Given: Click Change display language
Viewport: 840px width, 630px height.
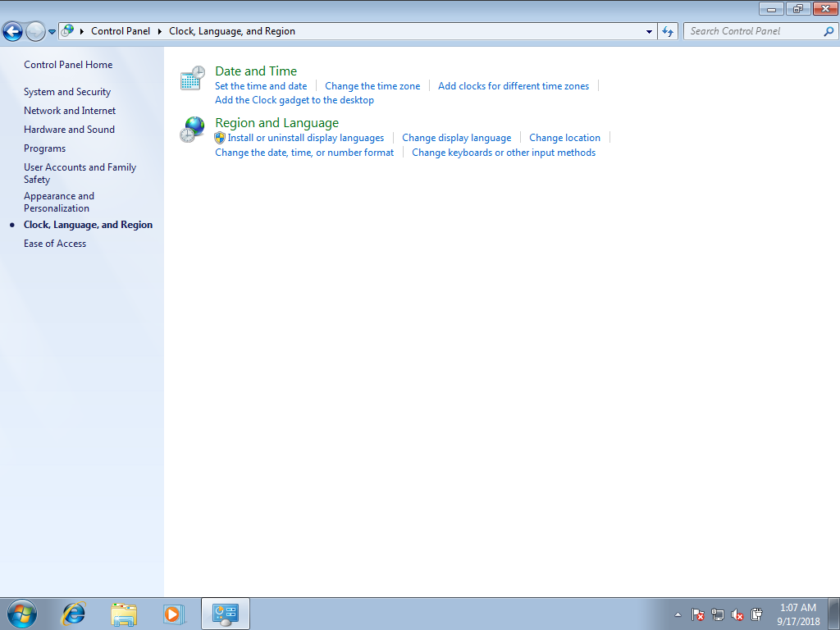Looking at the screenshot, I should 456,138.
